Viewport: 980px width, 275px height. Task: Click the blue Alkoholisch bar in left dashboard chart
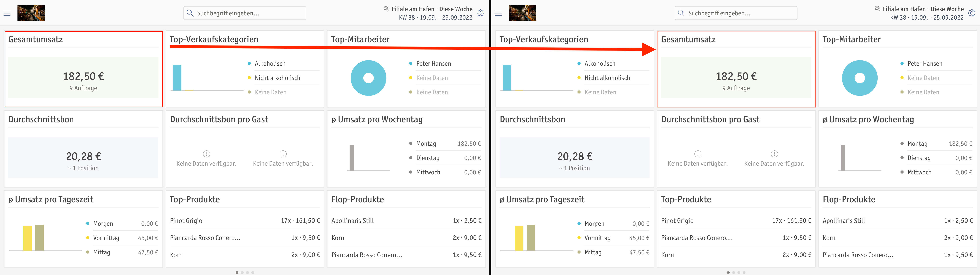click(177, 78)
